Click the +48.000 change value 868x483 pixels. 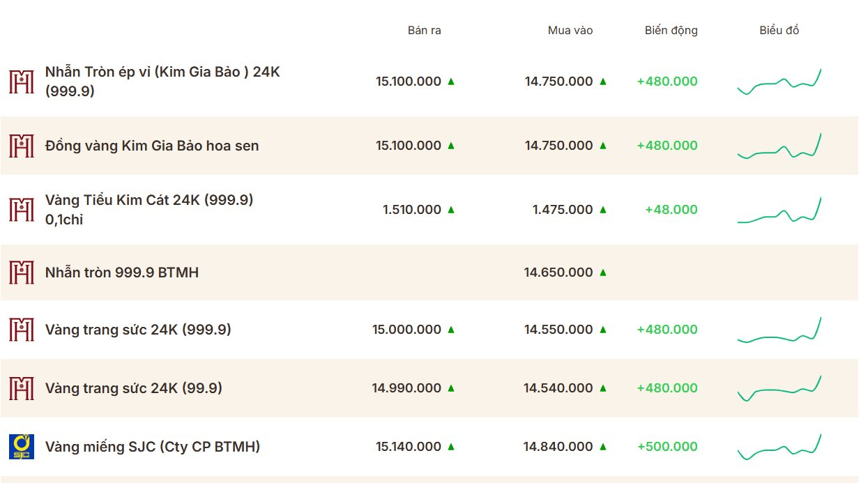(x=671, y=210)
